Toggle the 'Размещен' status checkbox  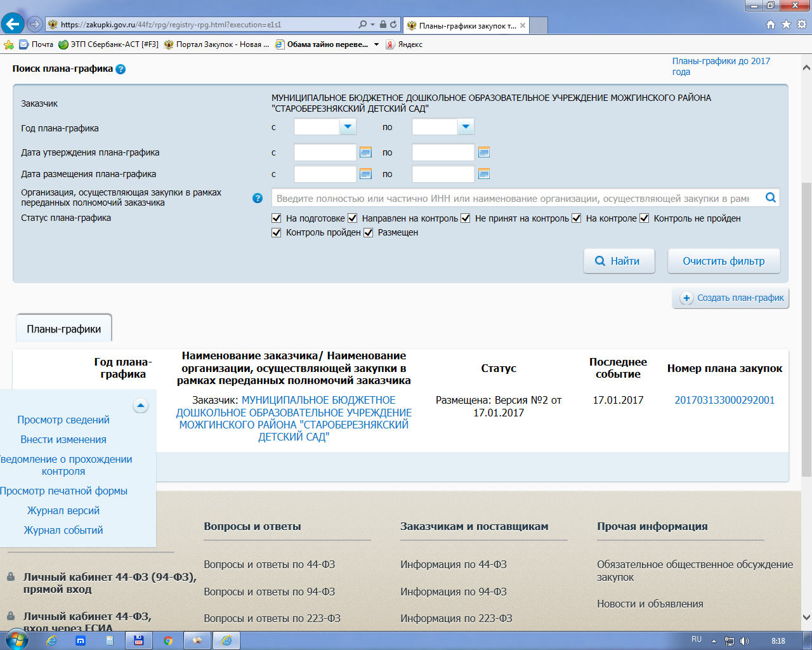click(369, 233)
